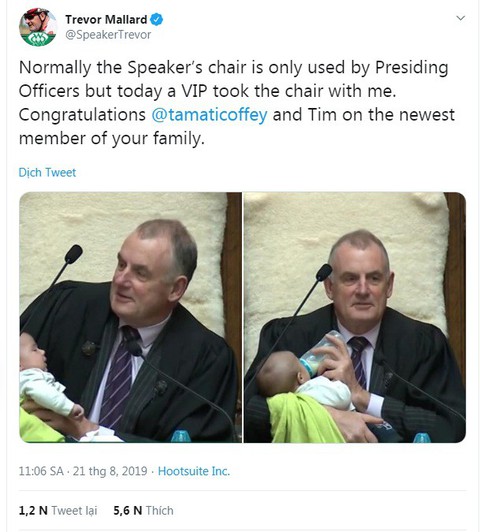480x532 pixels.
Task: Open the left photo with sleeping baby
Action: click(x=131, y=317)
